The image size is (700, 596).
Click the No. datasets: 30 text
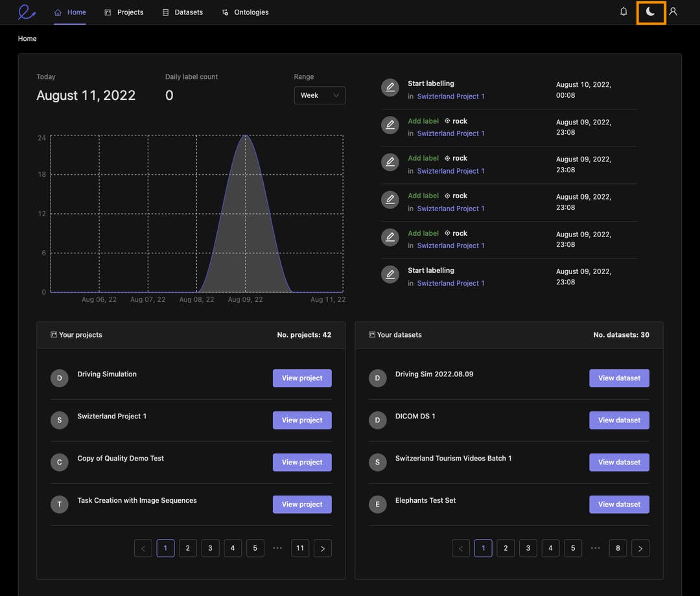click(621, 335)
